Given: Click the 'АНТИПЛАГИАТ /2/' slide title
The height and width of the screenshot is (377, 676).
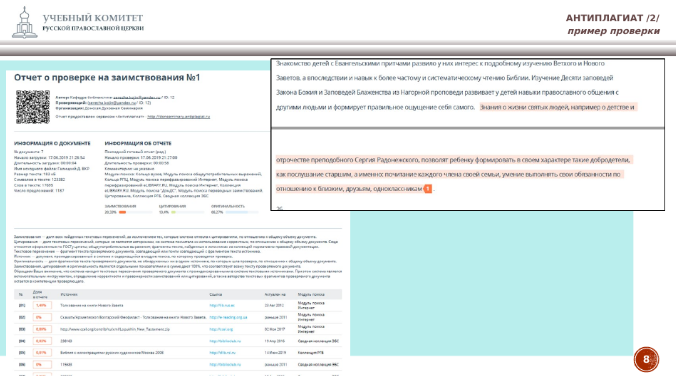Looking at the screenshot, I should 612,18.
